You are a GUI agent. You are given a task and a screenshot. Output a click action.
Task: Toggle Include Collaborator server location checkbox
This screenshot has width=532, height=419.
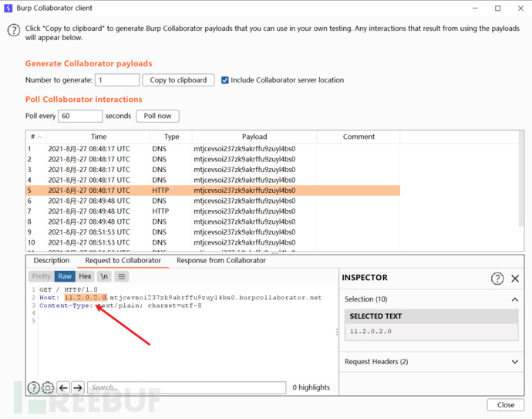tap(224, 80)
